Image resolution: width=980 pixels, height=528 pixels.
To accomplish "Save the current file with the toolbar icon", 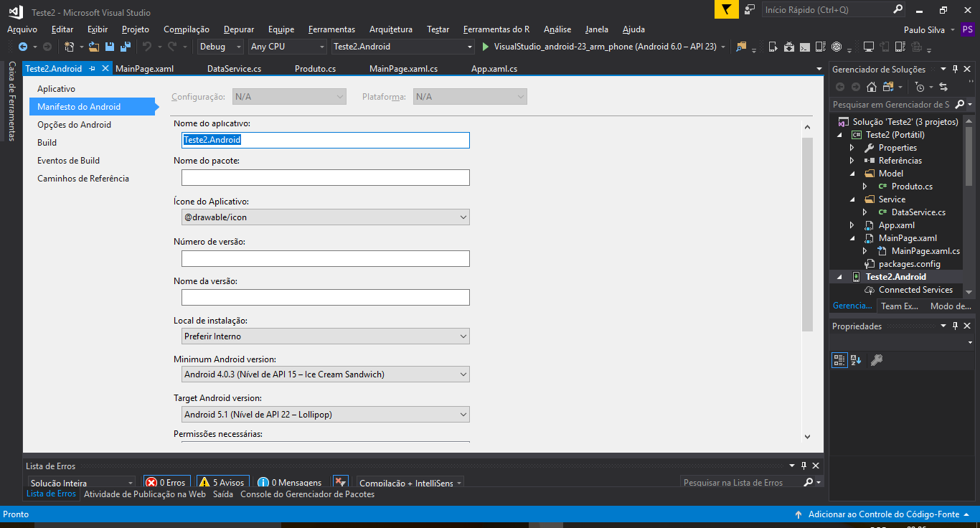I will point(110,47).
